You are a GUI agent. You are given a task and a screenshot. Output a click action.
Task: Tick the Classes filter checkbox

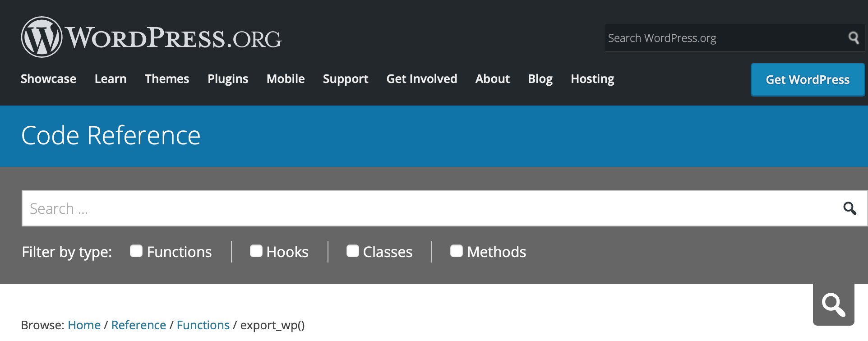353,251
